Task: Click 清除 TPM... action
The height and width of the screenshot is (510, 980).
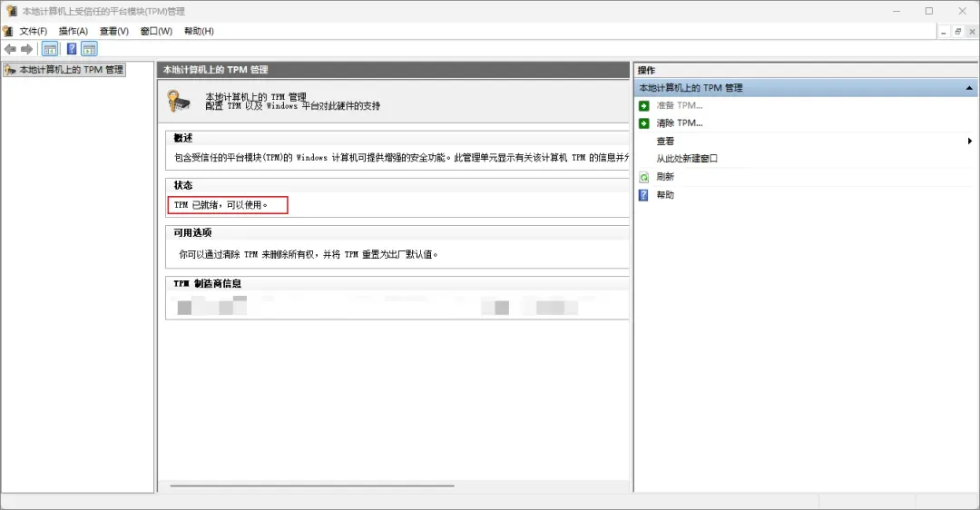Action: click(679, 123)
